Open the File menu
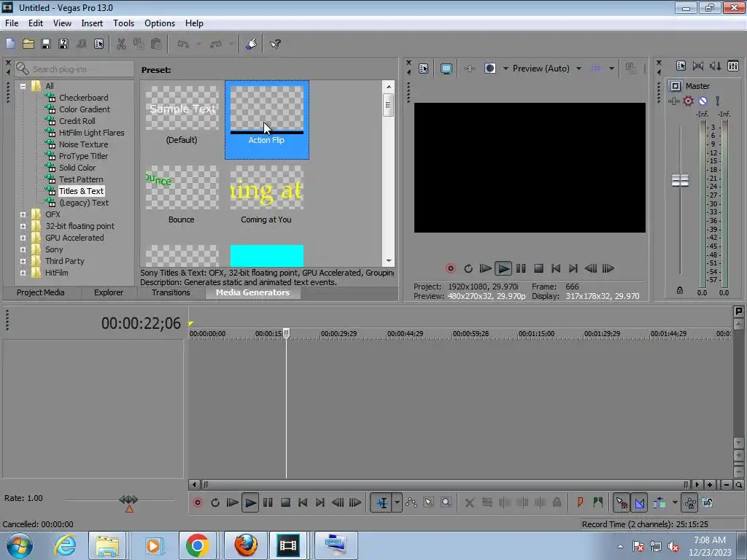 tap(12, 23)
